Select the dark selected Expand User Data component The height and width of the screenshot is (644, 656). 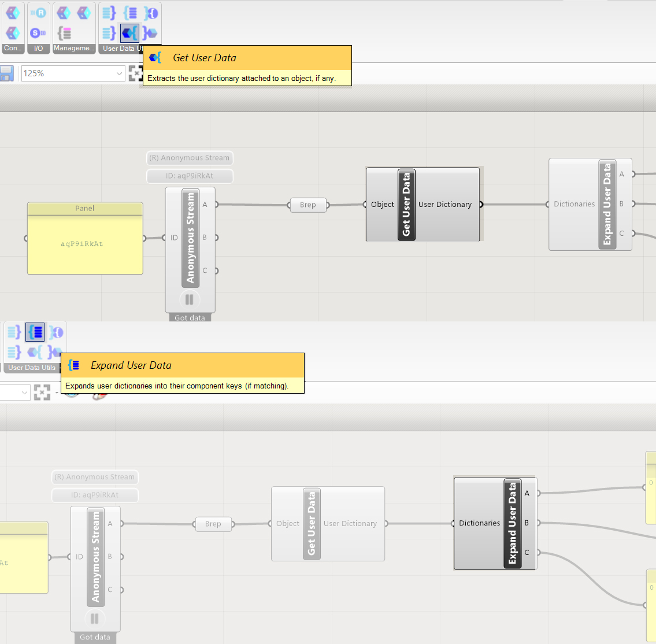(x=512, y=523)
